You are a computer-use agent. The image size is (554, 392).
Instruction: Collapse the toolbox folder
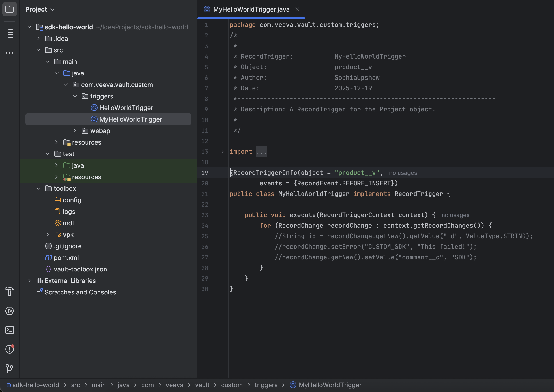point(38,189)
